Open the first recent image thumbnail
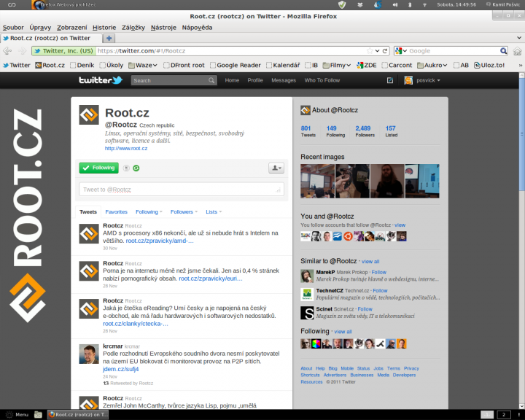Viewport: 525px width, 420px height. pyautogui.click(x=317, y=181)
